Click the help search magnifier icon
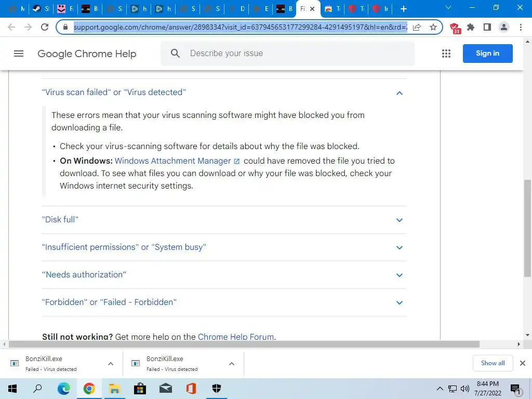This screenshot has height=399, width=532. click(175, 54)
